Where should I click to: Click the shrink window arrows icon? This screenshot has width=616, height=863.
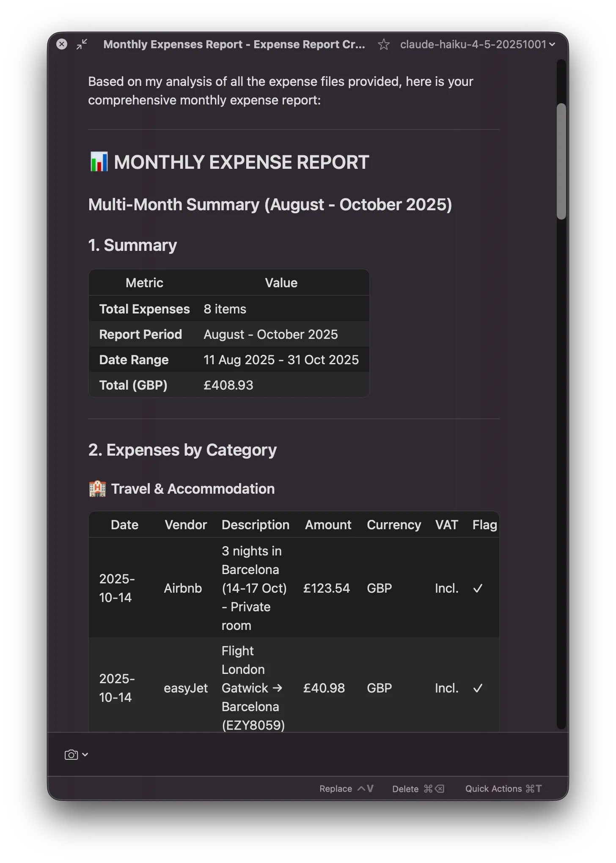(82, 44)
